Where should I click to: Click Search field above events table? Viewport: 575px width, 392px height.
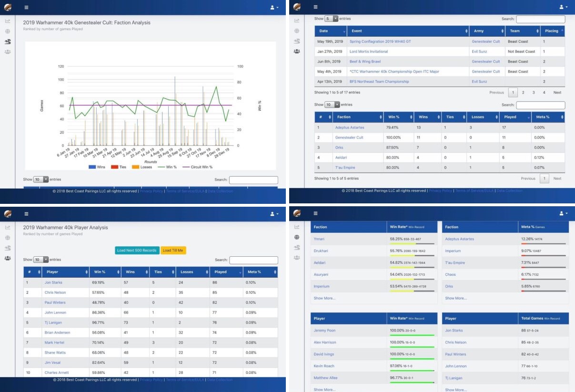tap(541, 19)
